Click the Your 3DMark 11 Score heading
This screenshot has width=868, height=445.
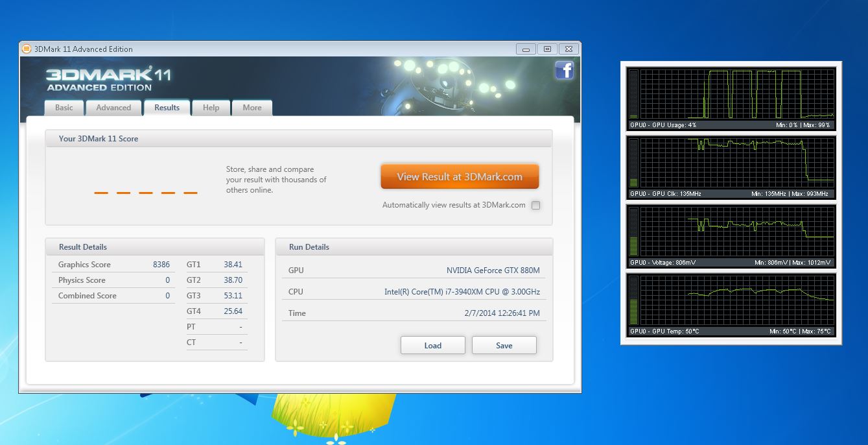(99, 139)
